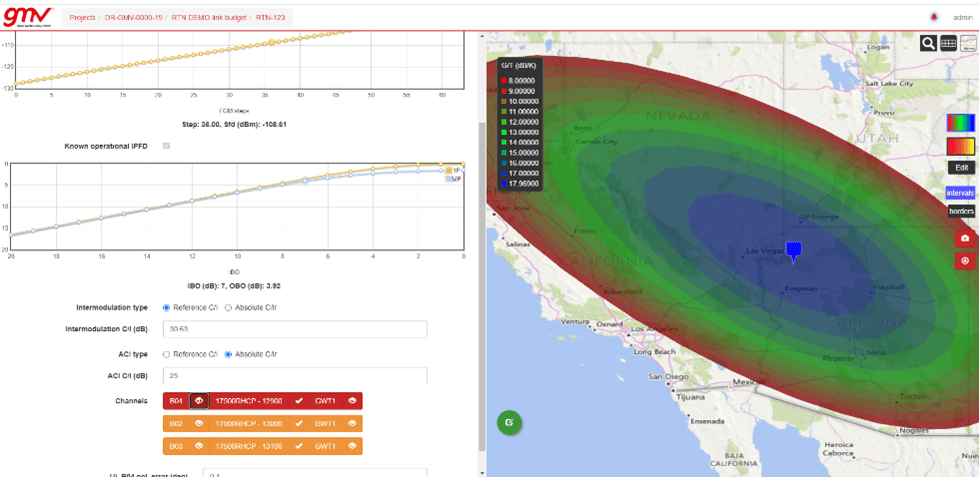Click the checkmark in the B02 channel row

click(x=299, y=423)
